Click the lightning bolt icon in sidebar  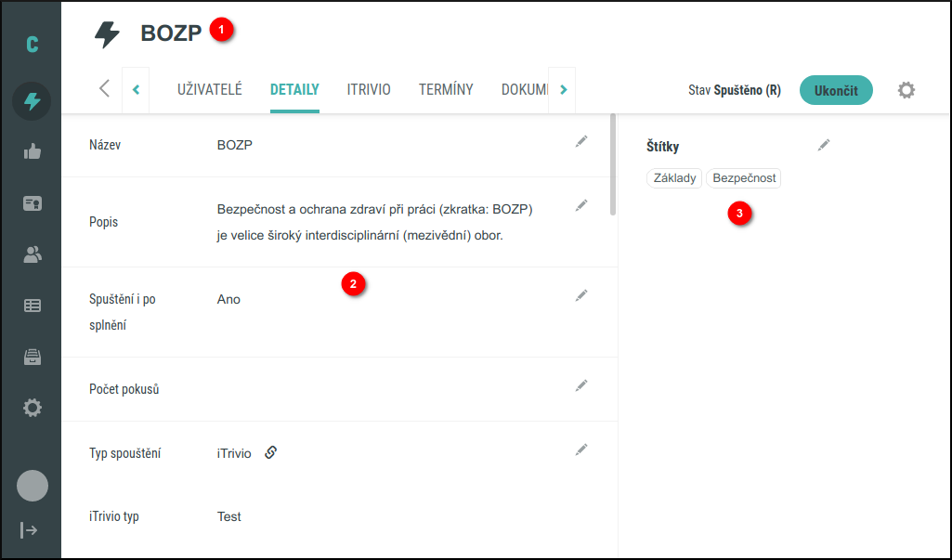(32, 101)
